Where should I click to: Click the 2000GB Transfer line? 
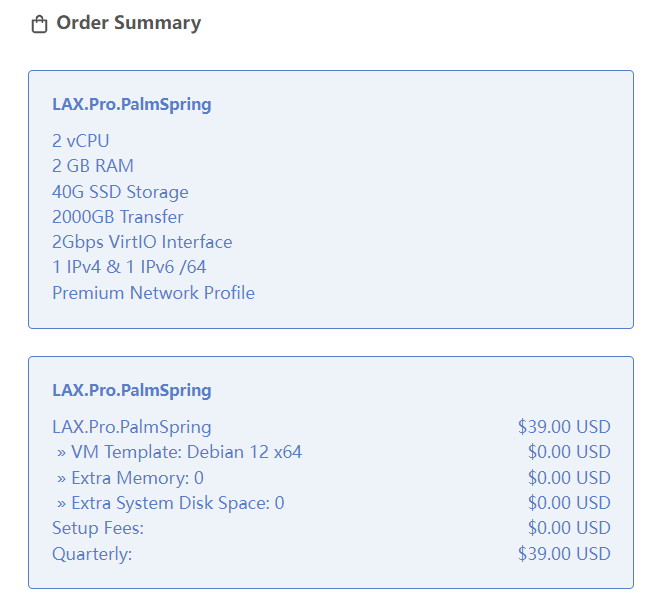pos(118,217)
